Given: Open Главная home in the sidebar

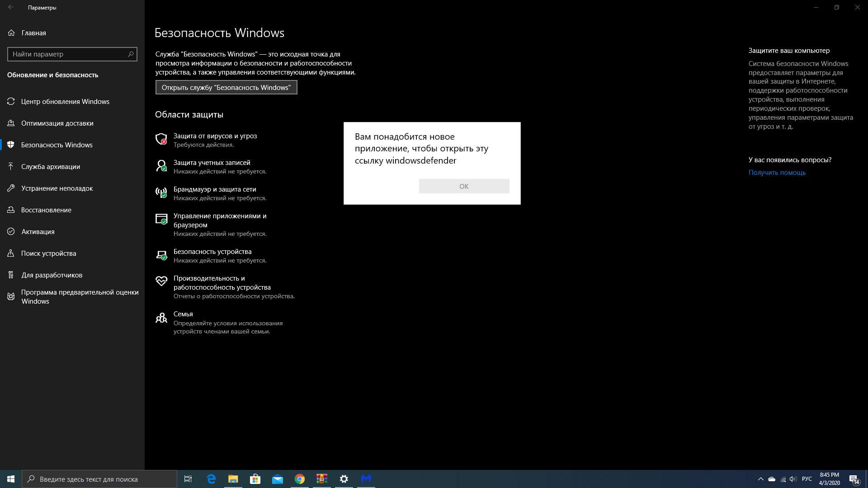Looking at the screenshot, I should pos(72,33).
